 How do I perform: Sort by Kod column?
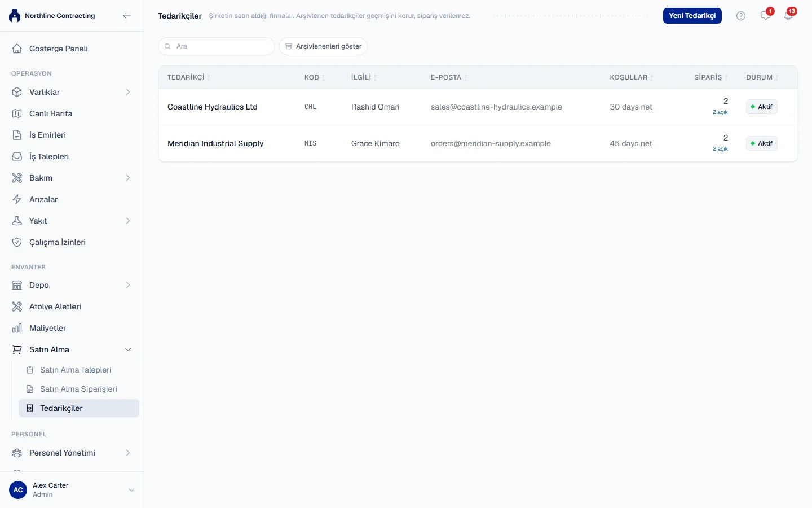tap(315, 77)
